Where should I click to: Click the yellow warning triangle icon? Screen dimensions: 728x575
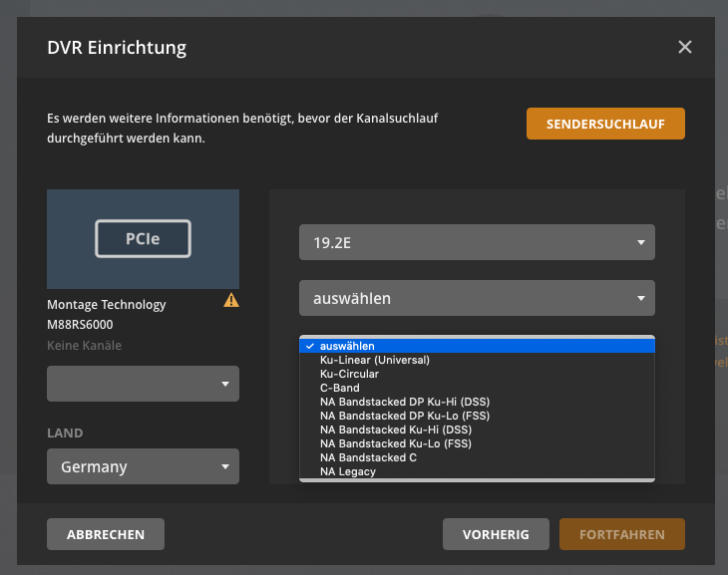click(x=231, y=300)
